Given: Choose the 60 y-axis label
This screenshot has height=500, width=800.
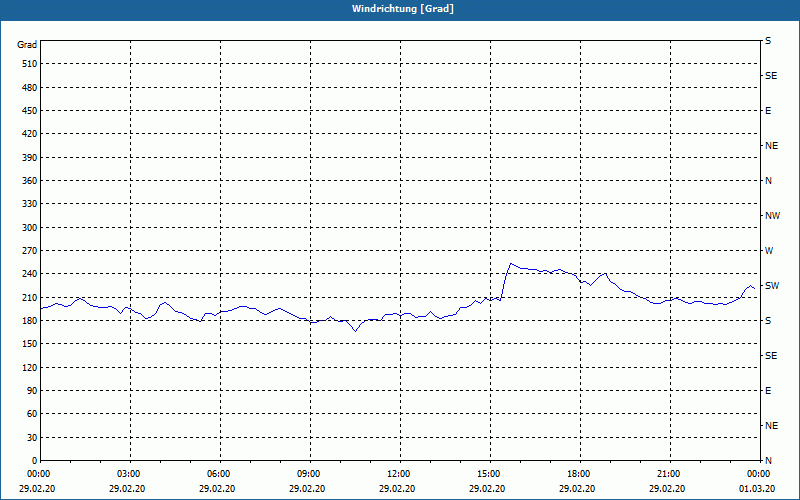Looking at the screenshot, I should point(31,414).
